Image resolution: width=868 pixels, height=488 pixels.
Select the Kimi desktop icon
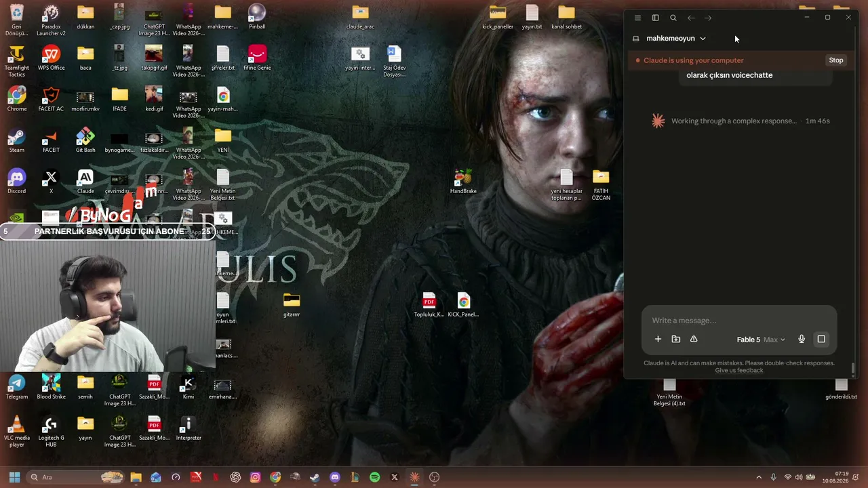click(x=189, y=387)
